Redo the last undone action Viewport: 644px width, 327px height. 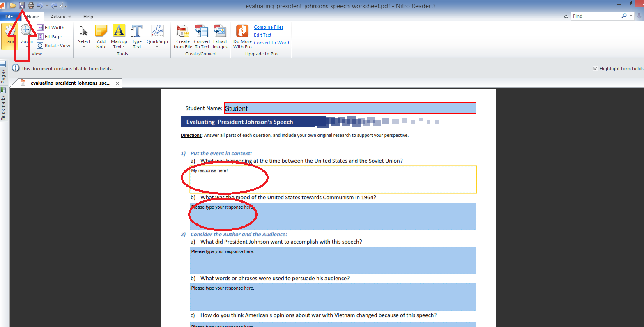(54, 6)
